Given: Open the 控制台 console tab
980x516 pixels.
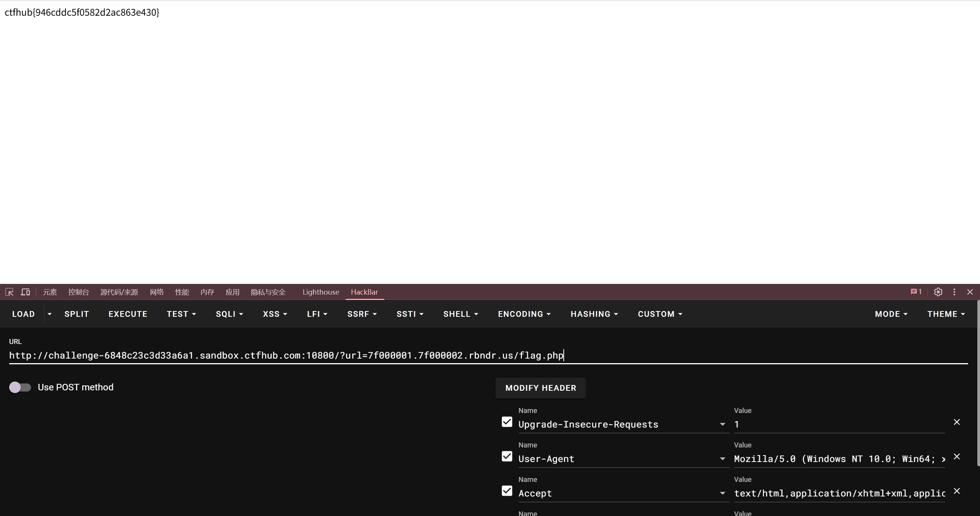Looking at the screenshot, I should coord(79,292).
